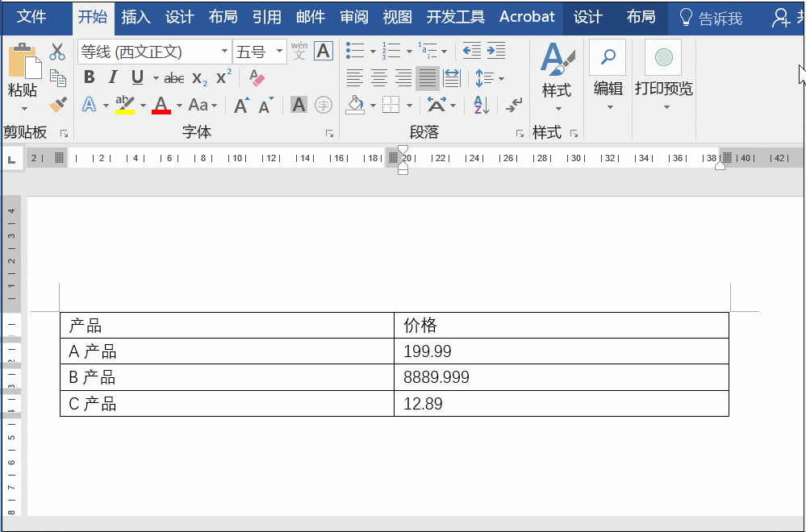Screen dimensions: 806x532
Task: Align text right
Action: point(403,78)
